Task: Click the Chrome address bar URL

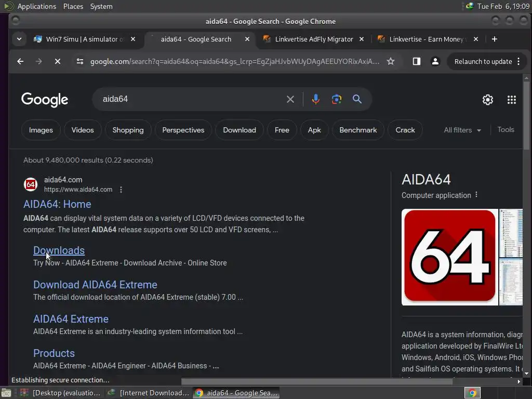Action: click(x=234, y=61)
